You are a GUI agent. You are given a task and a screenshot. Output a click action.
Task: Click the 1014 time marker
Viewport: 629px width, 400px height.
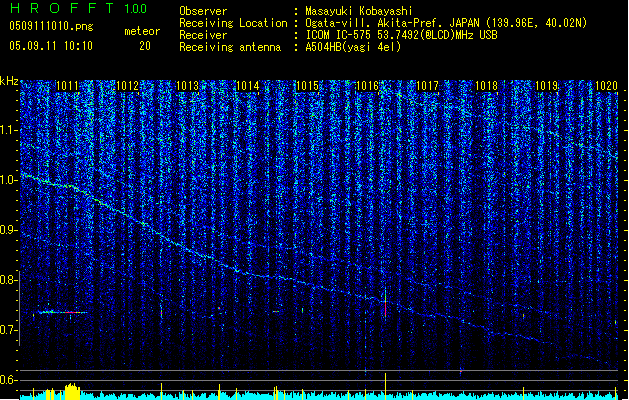click(x=248, y=86)
